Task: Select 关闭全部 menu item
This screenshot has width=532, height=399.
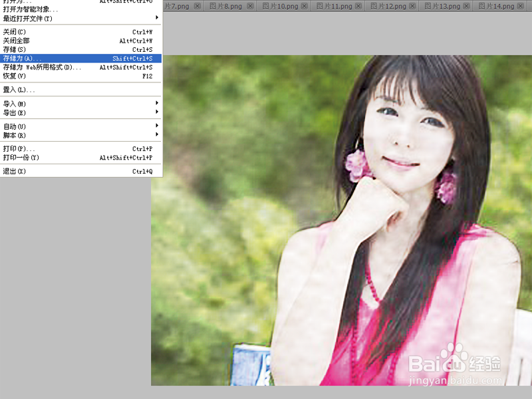Action: [x=80, y=41]
